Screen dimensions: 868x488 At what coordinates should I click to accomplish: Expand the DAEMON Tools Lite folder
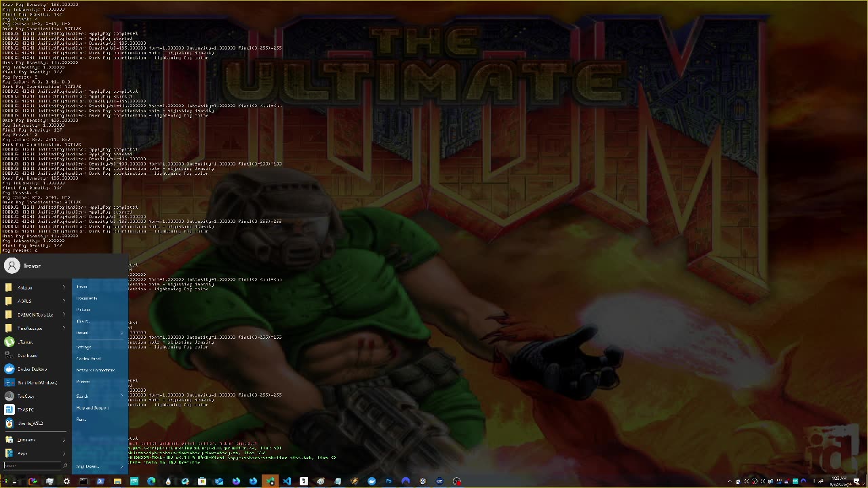(64, 314)
